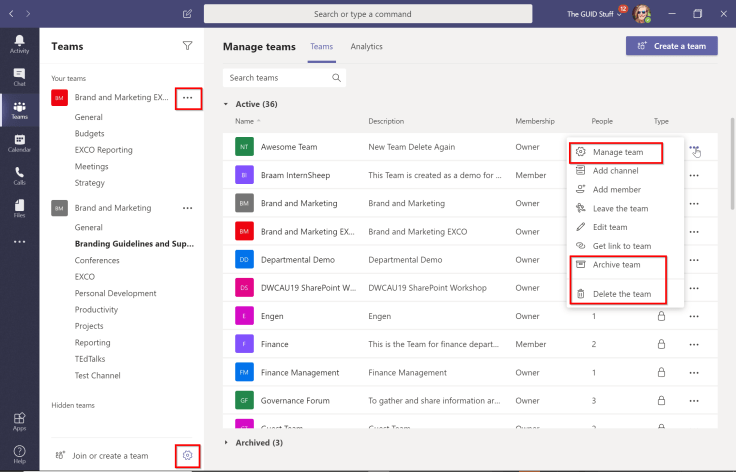Click Join or create a team
Image resolution: width=736 pixels, height=472 pixels.
(x=109, y=456)
